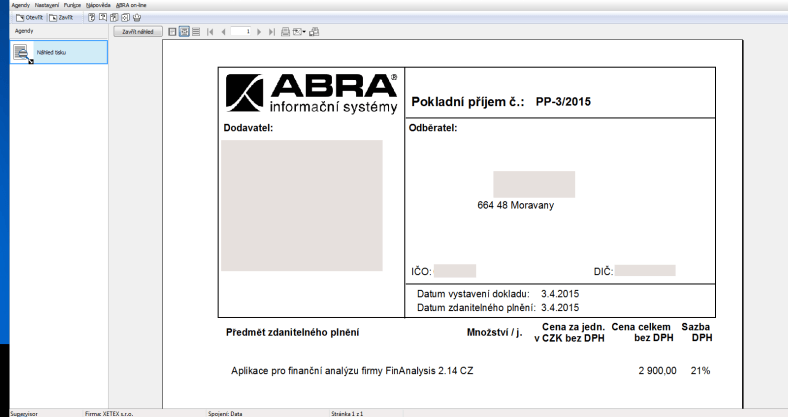788x417 pixels.
Task: Click the Náhled tisku preview icon
Action: [x=22, y=53]
